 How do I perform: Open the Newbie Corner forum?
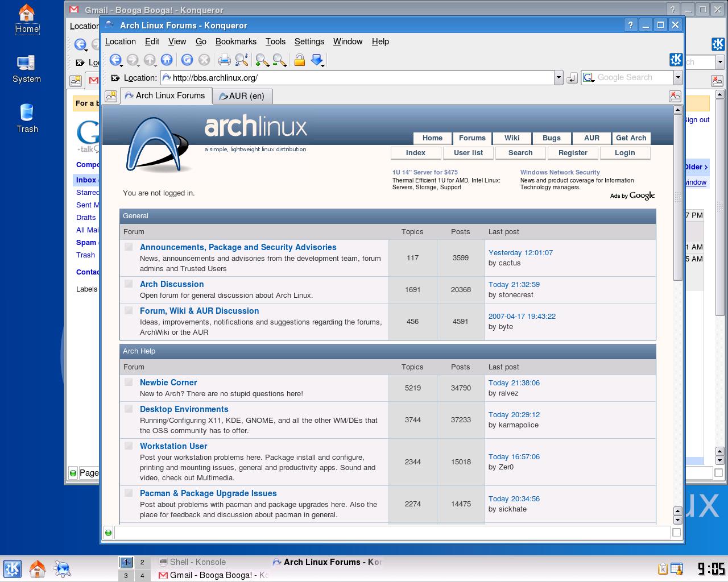point(168,383)
